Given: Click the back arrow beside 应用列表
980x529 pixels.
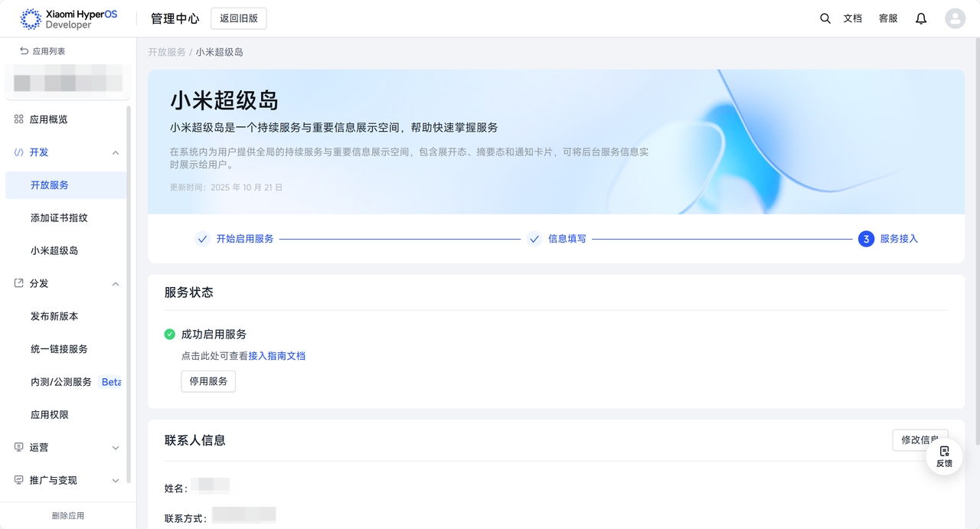Looking at the screenshot, I should click(24, 51).
